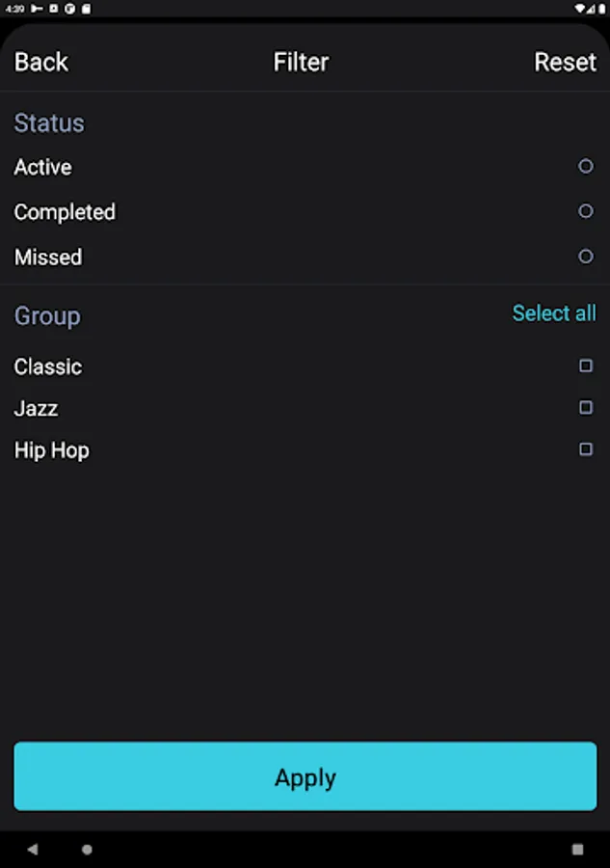Tap the battery icon in status bar
Image resolution: width=610 pixels, height=868 pixels.
(x=601, y=9)
